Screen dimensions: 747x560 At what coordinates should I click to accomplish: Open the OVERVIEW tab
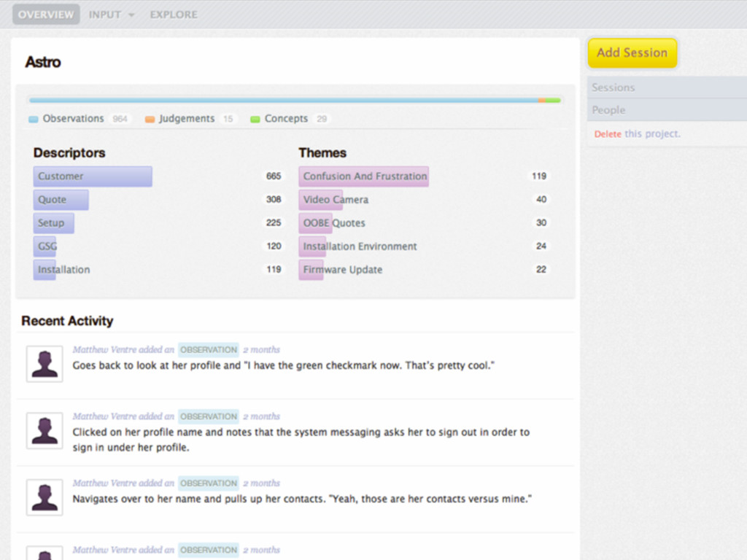(x=46, y=15)
